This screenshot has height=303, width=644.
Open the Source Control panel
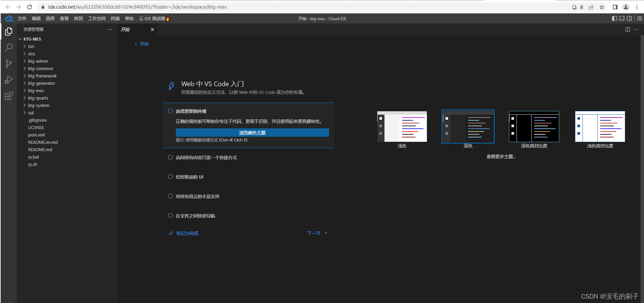[9, 63]
